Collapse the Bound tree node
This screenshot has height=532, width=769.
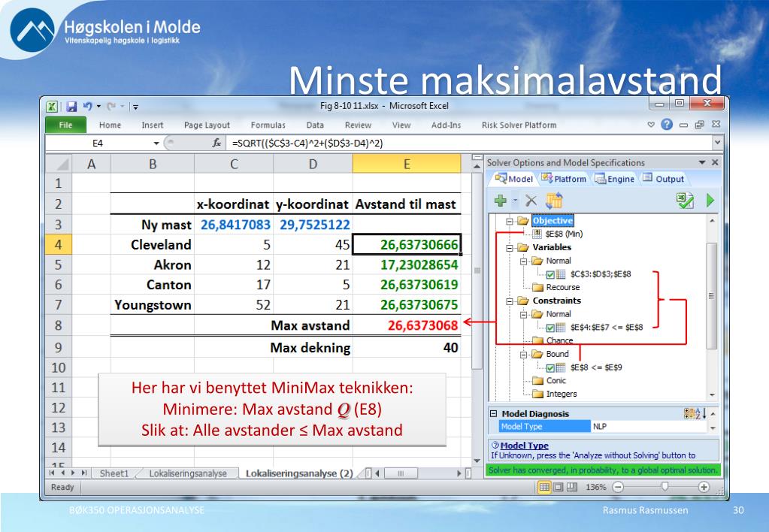523,355
